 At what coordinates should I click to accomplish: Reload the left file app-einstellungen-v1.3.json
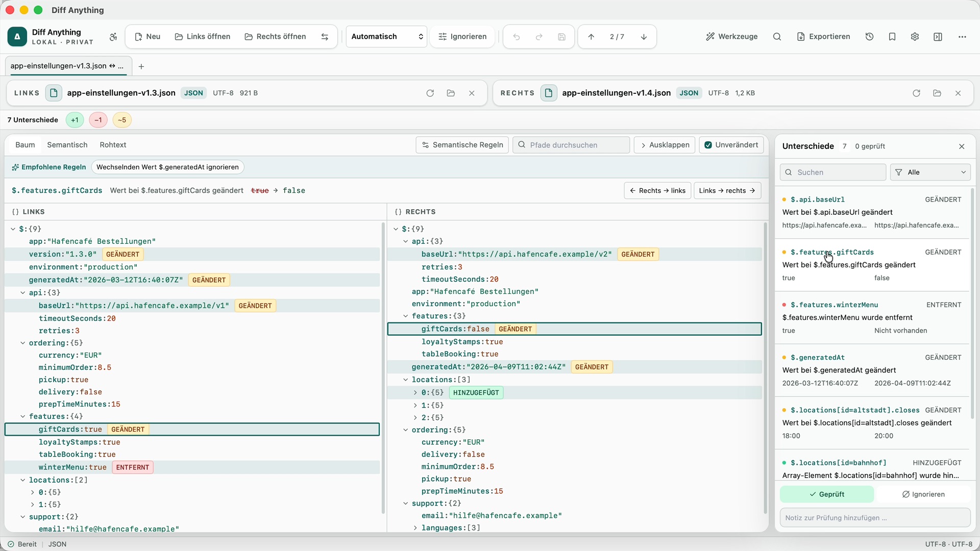pos(430,93)
